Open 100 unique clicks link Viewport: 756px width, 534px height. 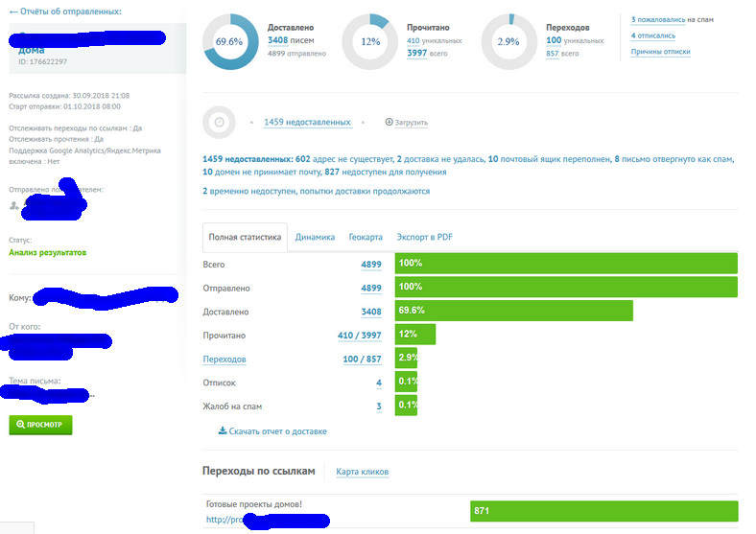[x=554, y=40]
